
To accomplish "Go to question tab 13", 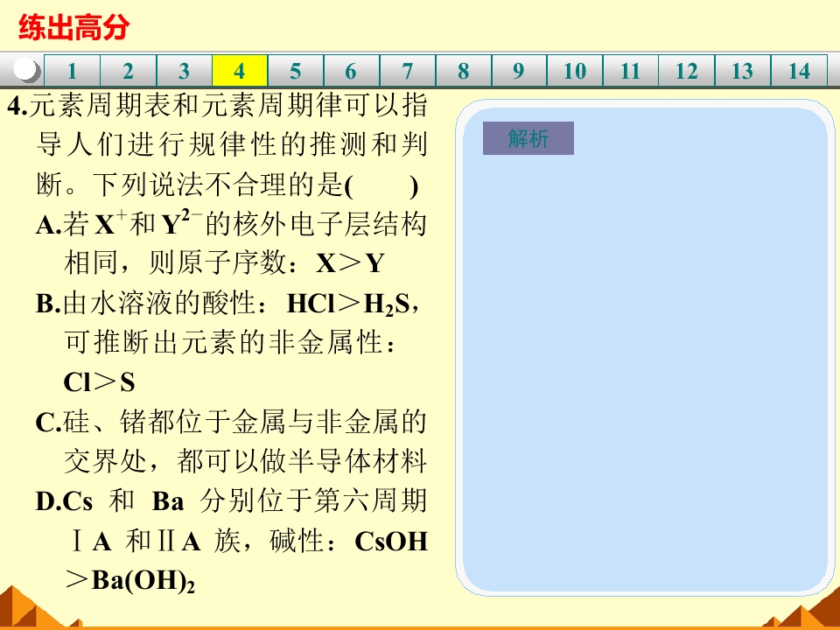I will coord(743,71).
